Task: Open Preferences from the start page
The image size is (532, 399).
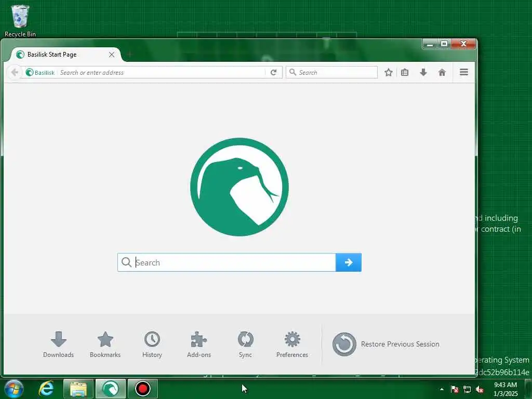Action: 292,344
